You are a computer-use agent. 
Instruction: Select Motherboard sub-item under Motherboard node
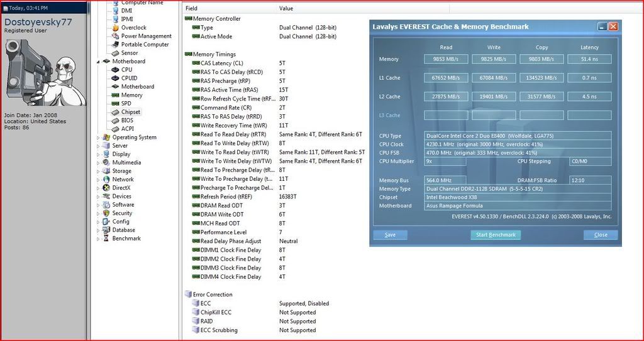click(x=138, y=87)
